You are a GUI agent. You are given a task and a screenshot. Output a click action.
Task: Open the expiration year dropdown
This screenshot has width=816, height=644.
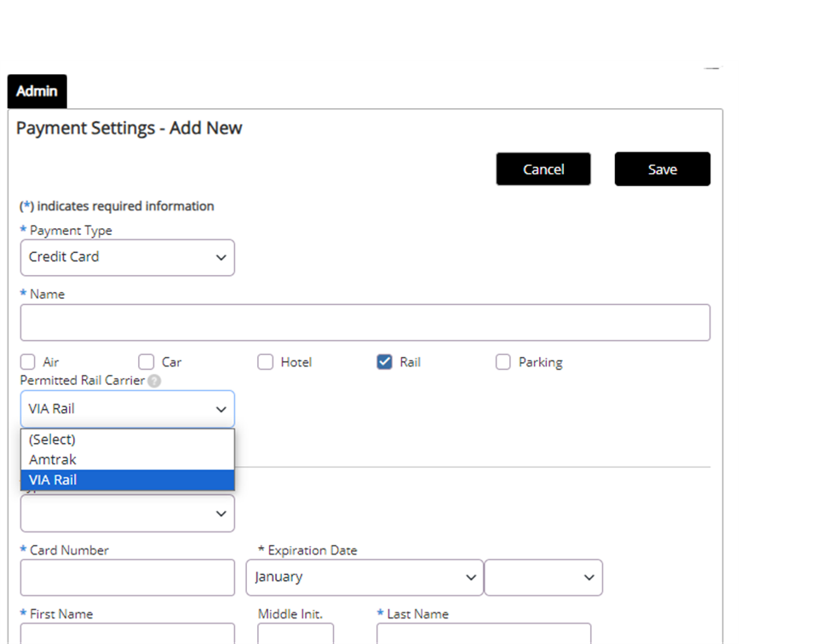pos(543,578)
